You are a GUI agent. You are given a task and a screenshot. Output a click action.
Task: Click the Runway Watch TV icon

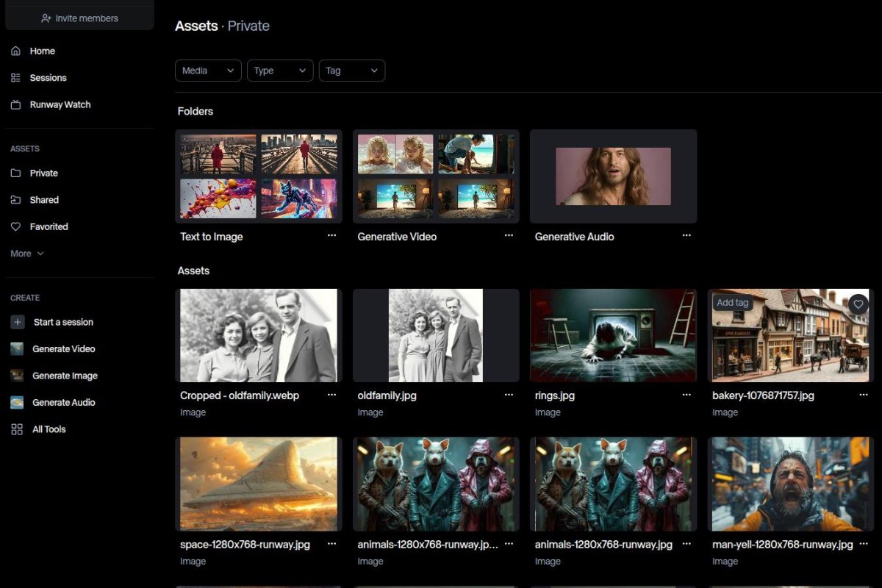pos(16,105)
